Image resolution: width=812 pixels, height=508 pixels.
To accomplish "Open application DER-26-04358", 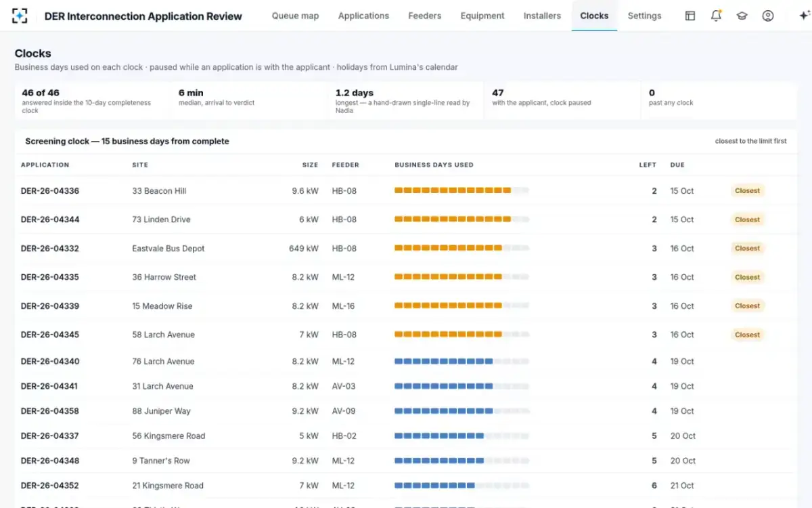I will [50, 411].
